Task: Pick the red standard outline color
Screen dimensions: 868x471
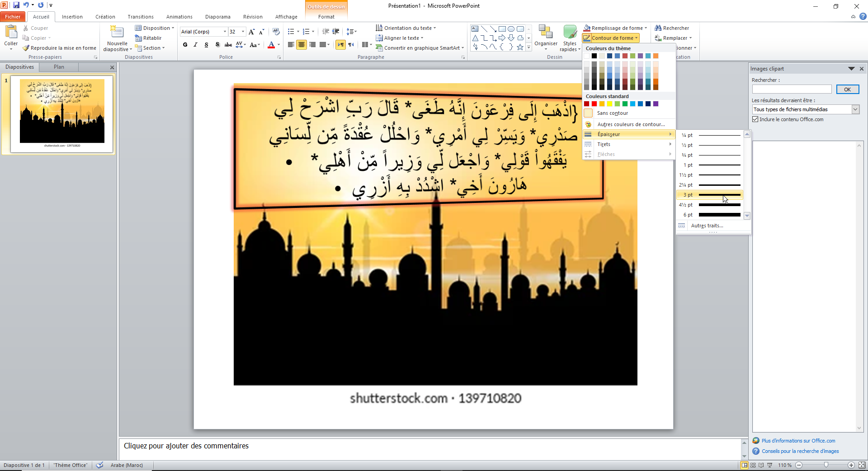Action: tap(594, 104)
